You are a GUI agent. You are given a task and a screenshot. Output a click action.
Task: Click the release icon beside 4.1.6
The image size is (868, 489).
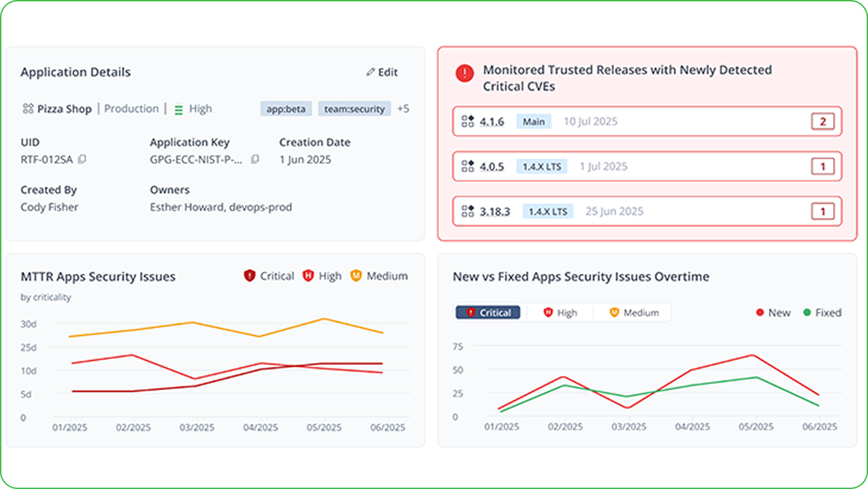point(468,121)
